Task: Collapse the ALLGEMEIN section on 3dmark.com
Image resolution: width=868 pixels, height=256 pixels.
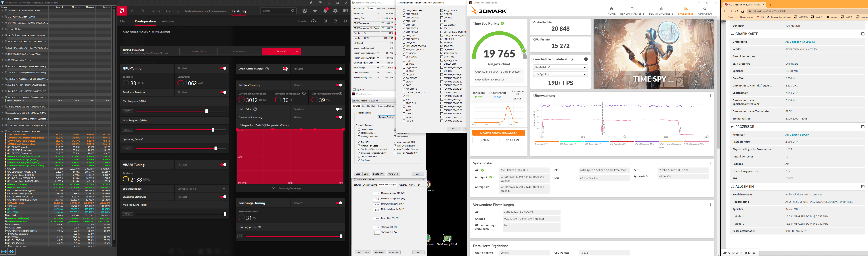Action: 863,187
